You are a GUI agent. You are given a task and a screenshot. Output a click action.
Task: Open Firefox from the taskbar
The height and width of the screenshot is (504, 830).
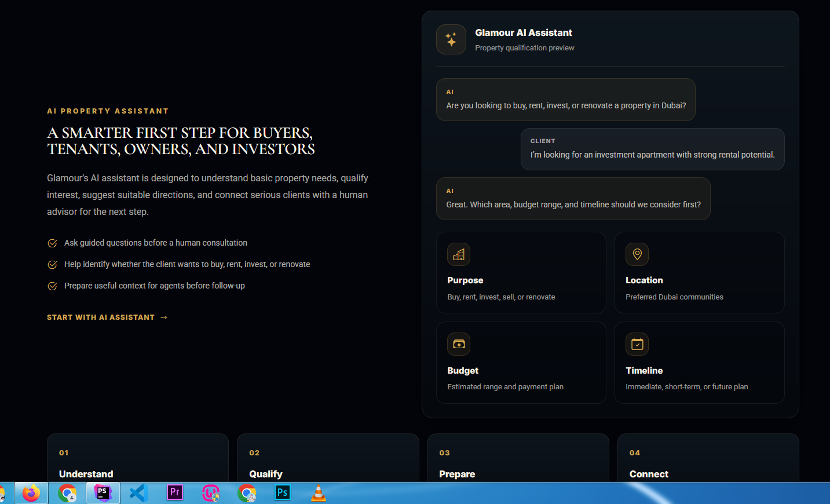point(31,493)
